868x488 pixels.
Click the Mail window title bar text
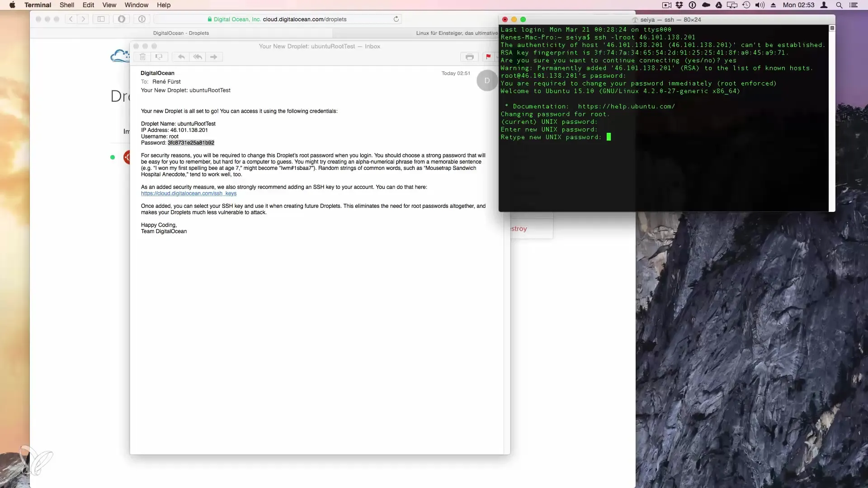click(x=319, y=46)
